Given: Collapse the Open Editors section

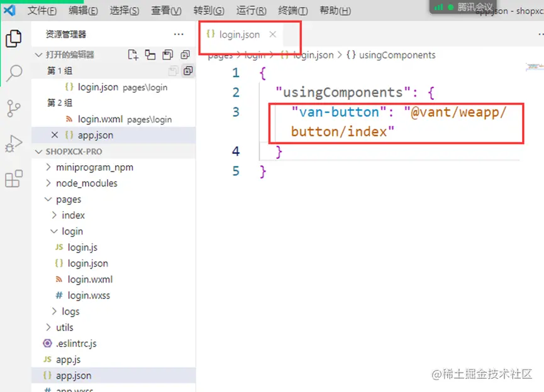Looking at the screenshot, I should (x=39, y=55).
